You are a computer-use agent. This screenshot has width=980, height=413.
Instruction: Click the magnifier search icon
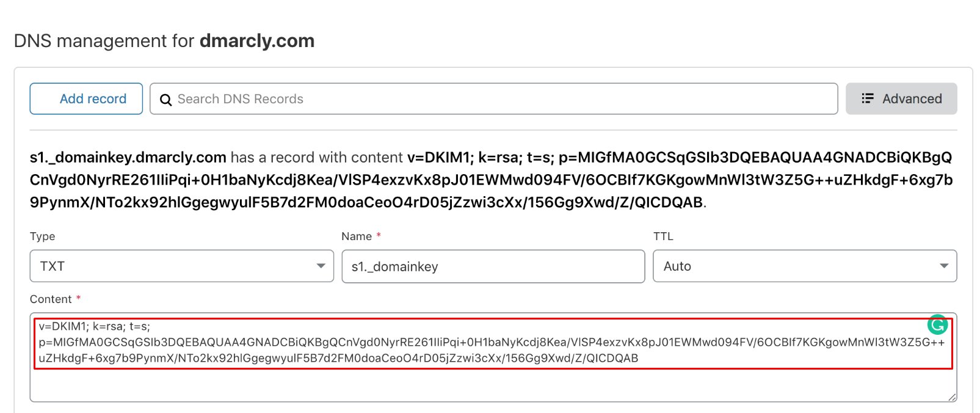click(x=165, y=100)
